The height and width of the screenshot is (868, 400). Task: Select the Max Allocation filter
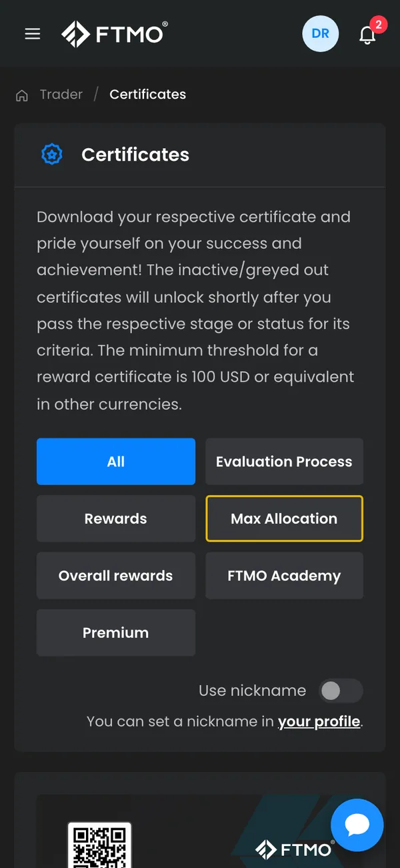pyautogui.click(x=284, y=518)
